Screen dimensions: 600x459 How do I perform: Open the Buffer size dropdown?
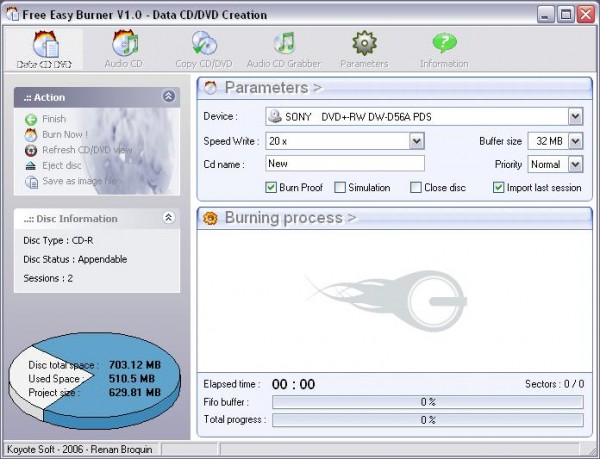[x=575, y=141]
